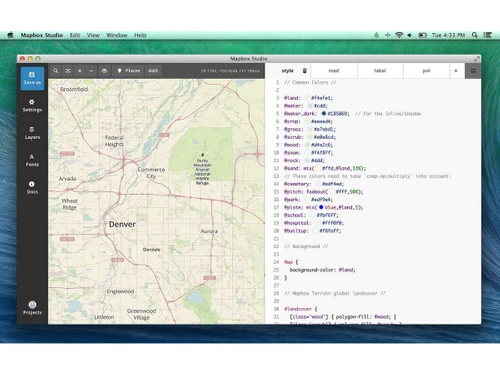
Task: Click the Common Colors comment line
Action: pos(310,82)
